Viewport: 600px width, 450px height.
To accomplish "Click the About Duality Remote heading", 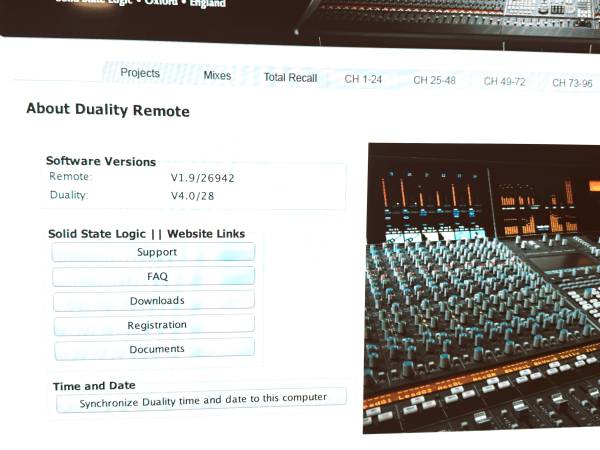I will [108, 110].
